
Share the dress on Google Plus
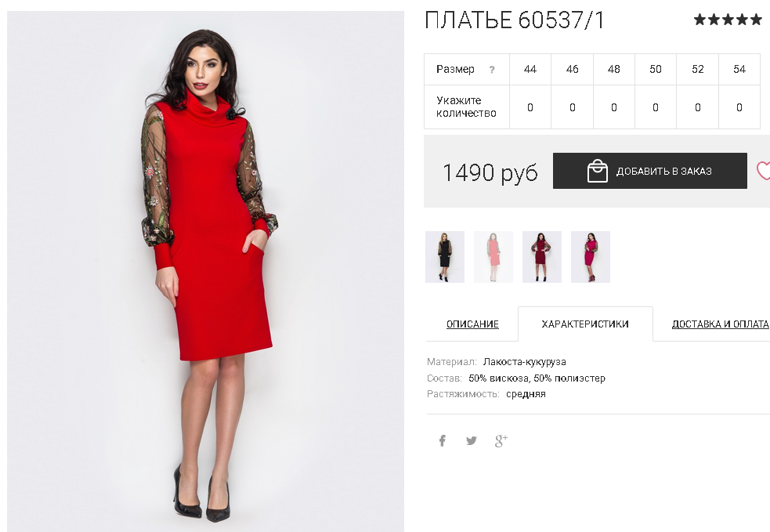click(501, 440)
